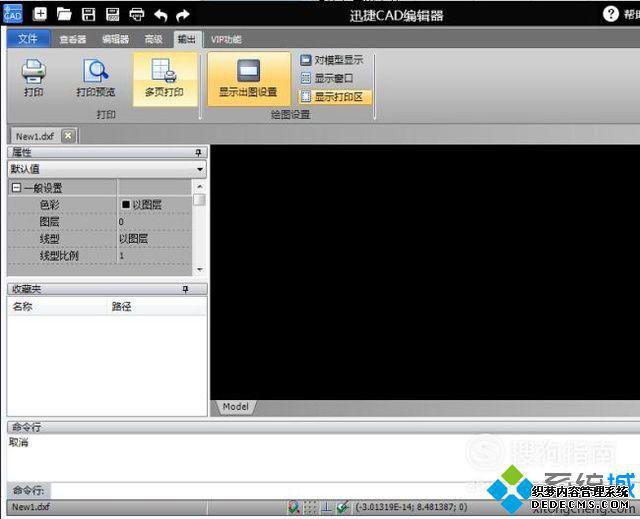The image size is (640, 519).
Task: Toggle 显示出图设置 plot settings display
Action: (x=249, y=79)
